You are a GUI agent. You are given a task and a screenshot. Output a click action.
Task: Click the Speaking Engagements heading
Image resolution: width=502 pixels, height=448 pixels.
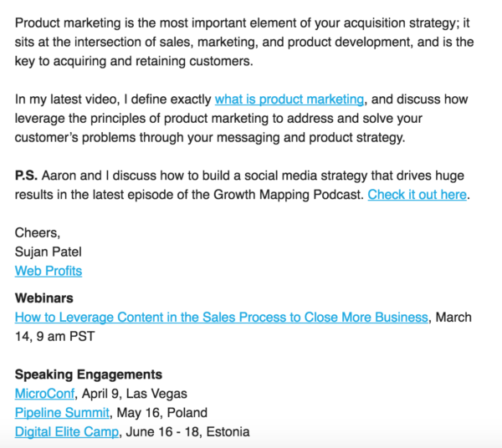tap(88, 374)
